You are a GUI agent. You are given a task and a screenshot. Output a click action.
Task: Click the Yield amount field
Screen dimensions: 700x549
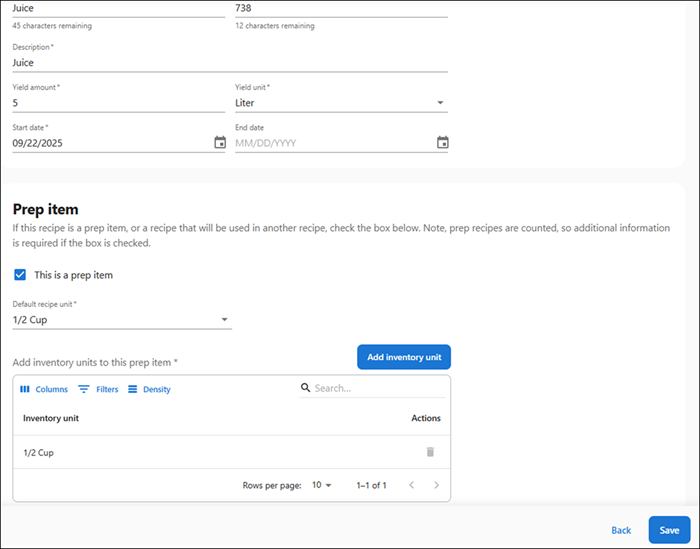pos(118,103)
